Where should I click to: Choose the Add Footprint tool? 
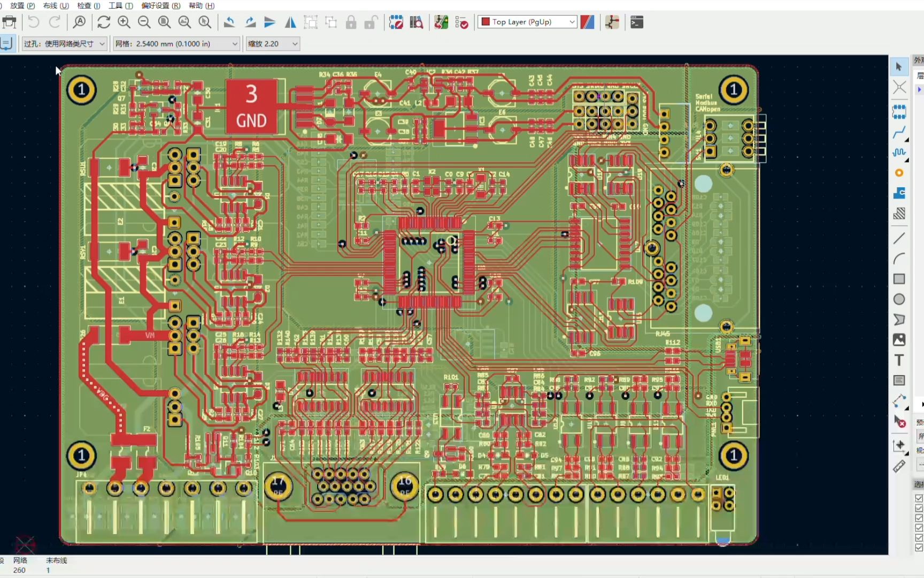coord(899,112)
